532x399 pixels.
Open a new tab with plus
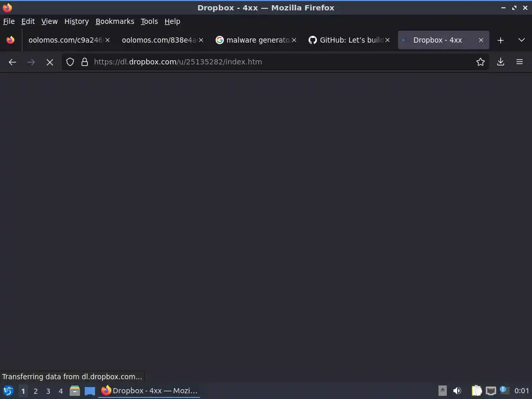(x=500, y=41)
